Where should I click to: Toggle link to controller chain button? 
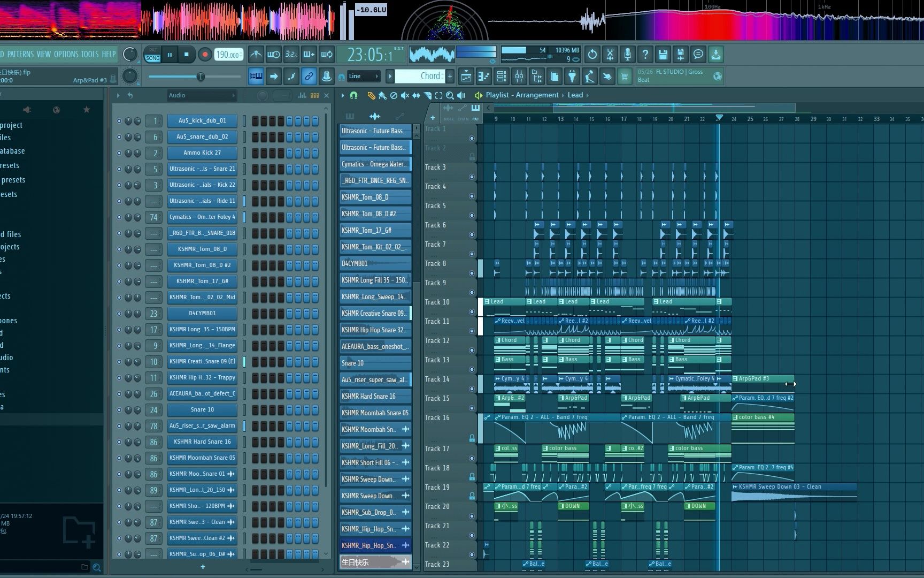(309, 77)
